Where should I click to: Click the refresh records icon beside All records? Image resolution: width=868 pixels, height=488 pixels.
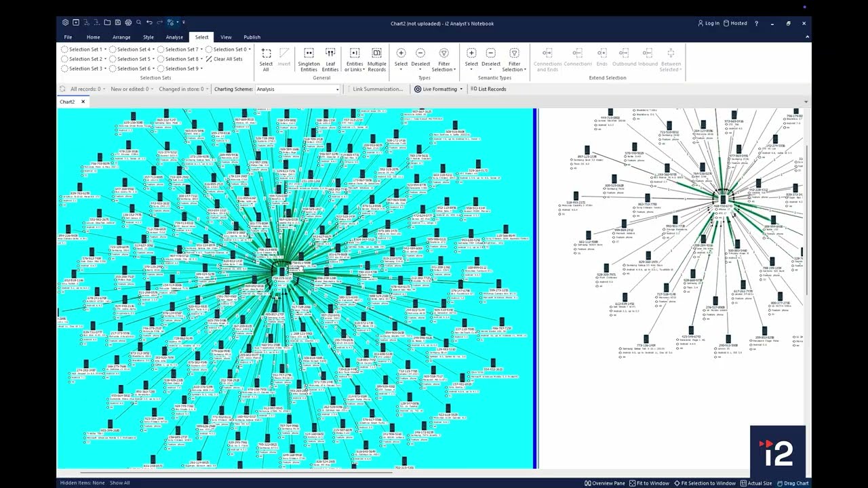coord(62,89)
